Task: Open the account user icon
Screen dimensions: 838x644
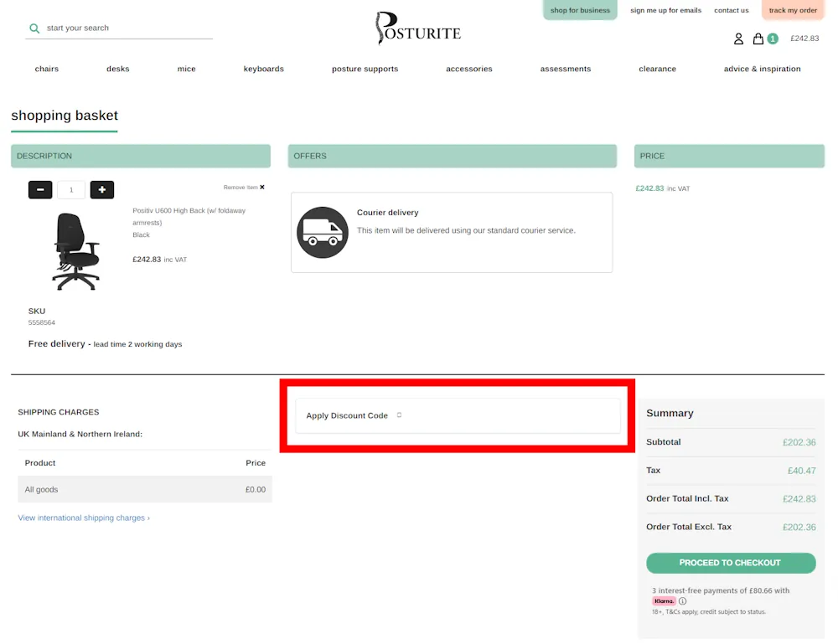Action: pos(738,39)
